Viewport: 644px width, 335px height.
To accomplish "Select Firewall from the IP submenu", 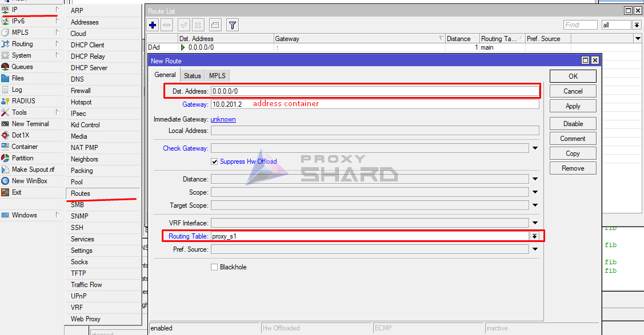I will pyautogui.click(x=81, y=91).
